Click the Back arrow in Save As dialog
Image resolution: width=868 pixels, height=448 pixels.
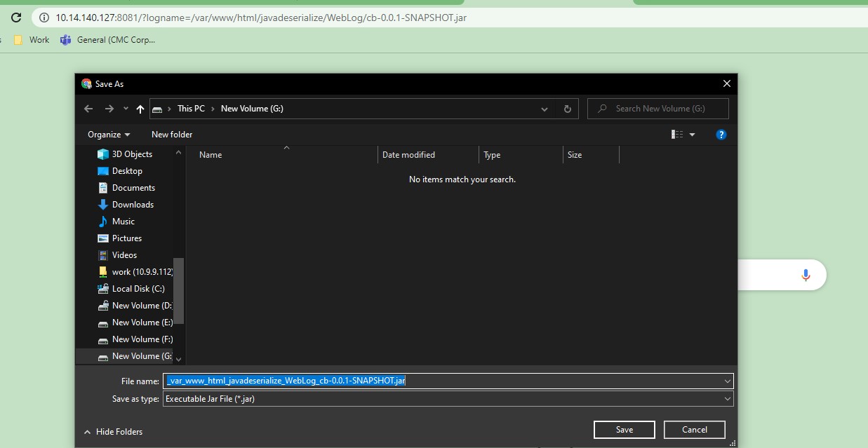(x=88, y=109)
